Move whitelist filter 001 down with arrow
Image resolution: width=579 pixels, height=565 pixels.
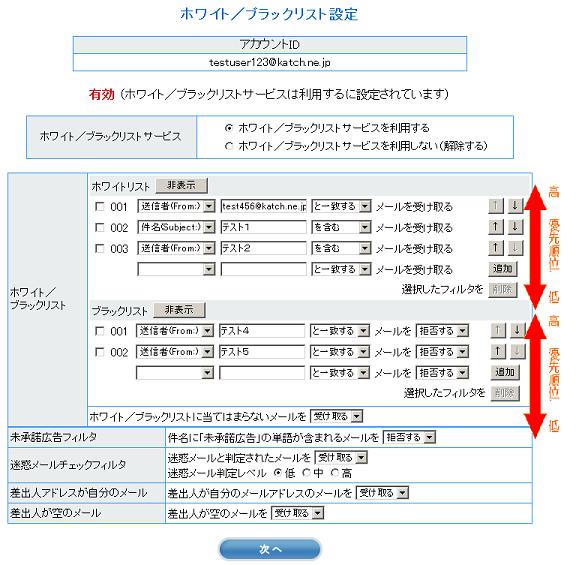tap(515, 206)
